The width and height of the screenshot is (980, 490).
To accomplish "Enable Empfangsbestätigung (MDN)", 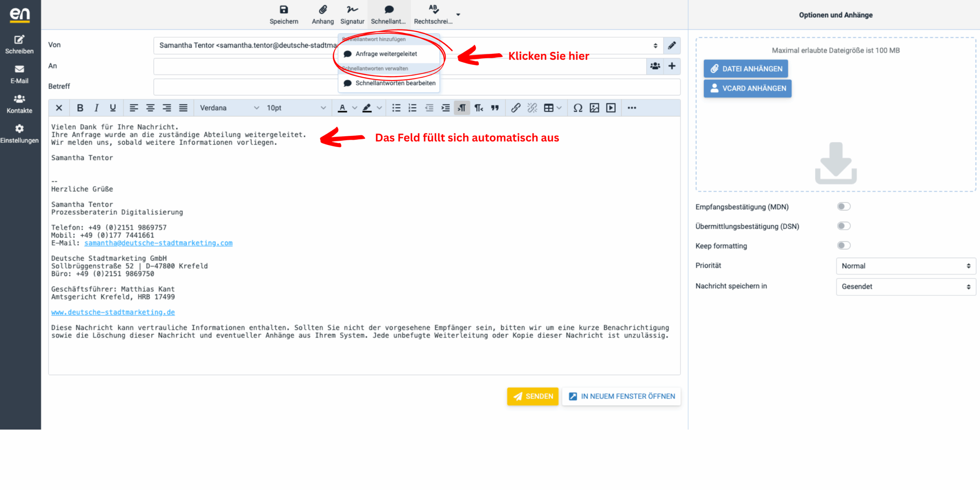I will click(844, 206).
